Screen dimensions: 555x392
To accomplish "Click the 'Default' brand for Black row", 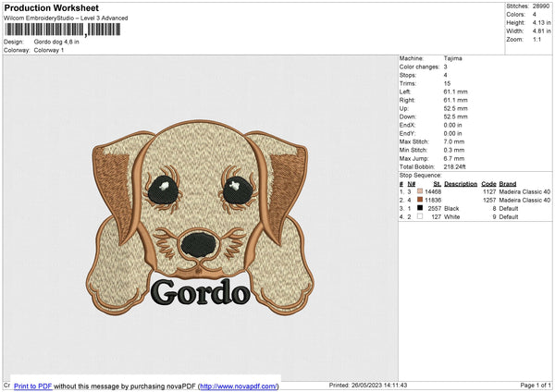I will [508, 208].
